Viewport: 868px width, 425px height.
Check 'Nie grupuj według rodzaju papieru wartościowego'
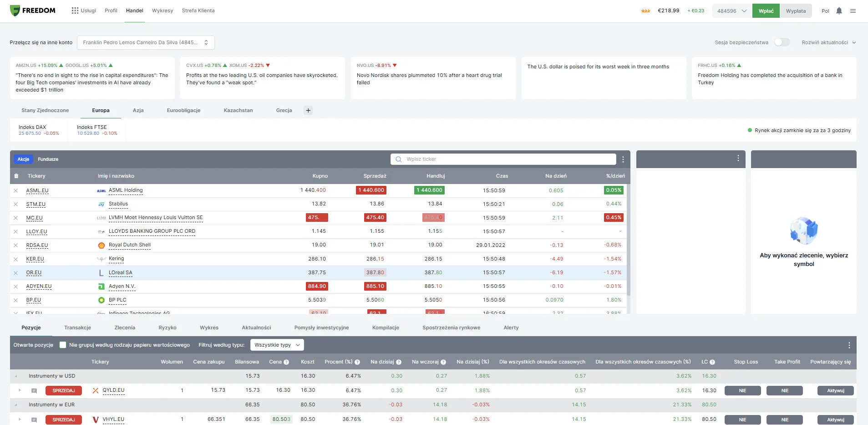[63, 345]
